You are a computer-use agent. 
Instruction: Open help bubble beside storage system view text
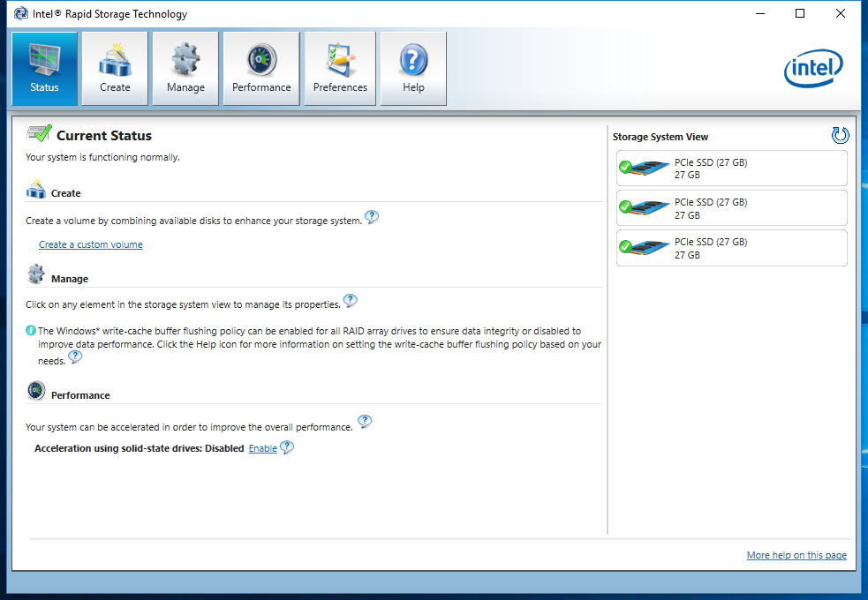[351, 301]
